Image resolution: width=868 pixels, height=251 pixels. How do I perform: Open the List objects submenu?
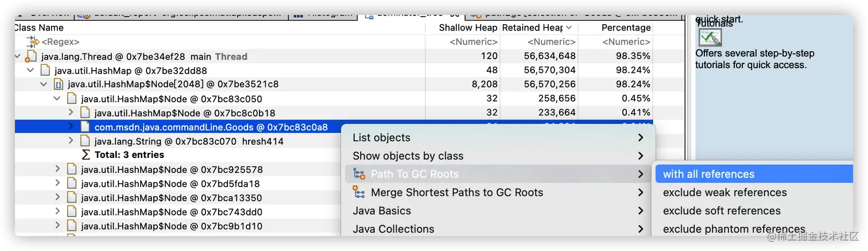498,138
